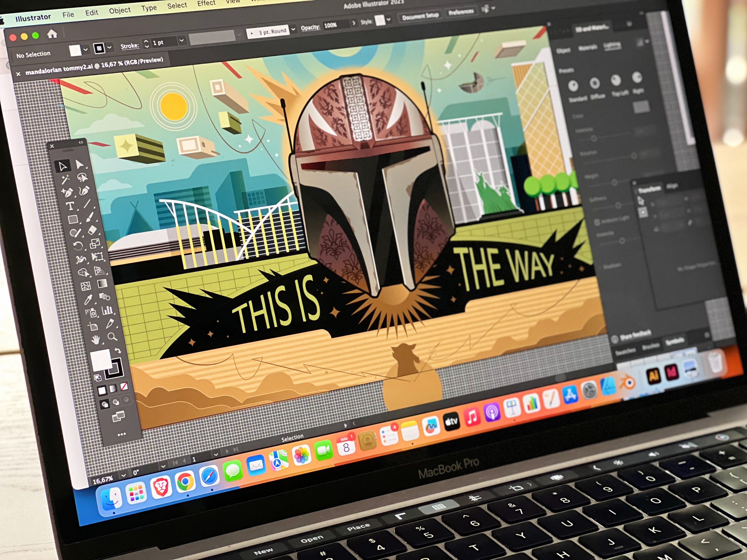This screenshot has height=560, width=747.
Task: Open artboard number dropdown in status bar
Action: tap(216, 454)
